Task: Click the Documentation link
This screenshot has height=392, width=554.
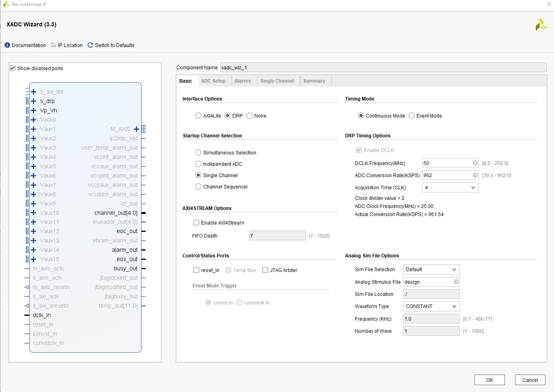Action: 29,45
